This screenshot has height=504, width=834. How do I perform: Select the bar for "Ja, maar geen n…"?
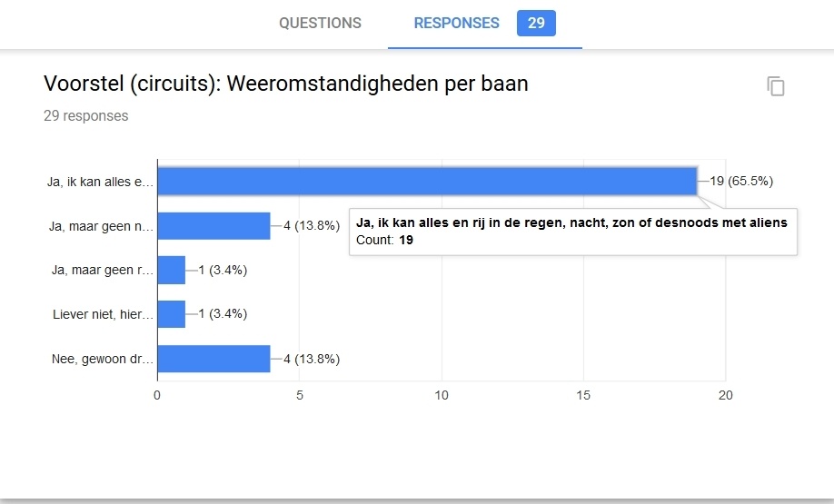coord(213,225)
